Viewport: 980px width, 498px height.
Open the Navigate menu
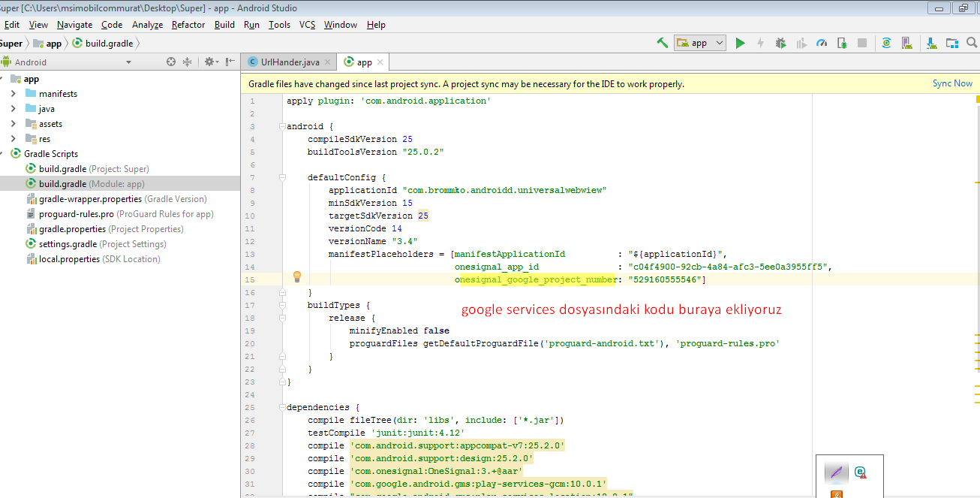coord(74,25)
